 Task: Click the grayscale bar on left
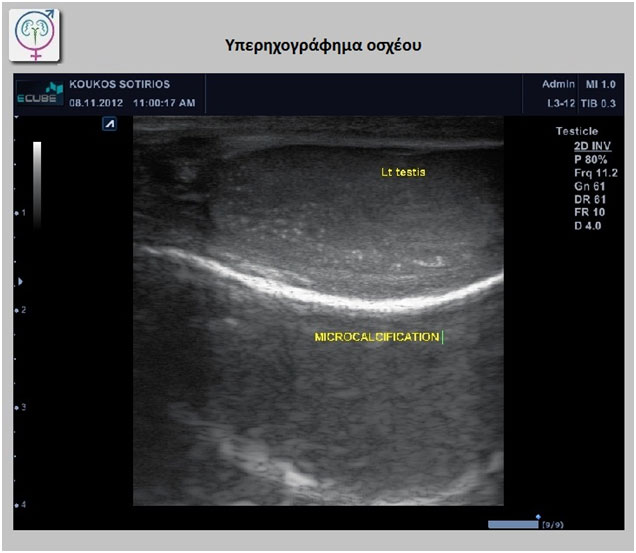pyautogui.click(x=37, y=185)
